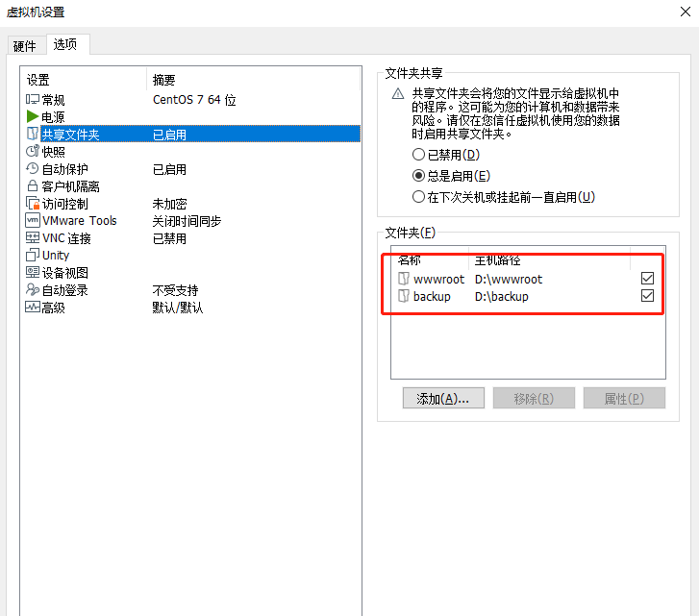Select the 快照 settings row
Screen dimensions: 699x616
click(190, 152)
